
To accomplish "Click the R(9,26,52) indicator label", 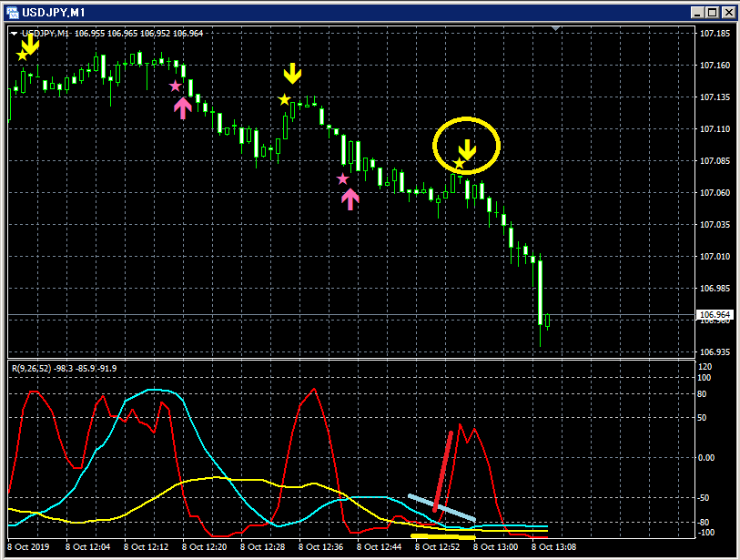I will tap(31, 368).
